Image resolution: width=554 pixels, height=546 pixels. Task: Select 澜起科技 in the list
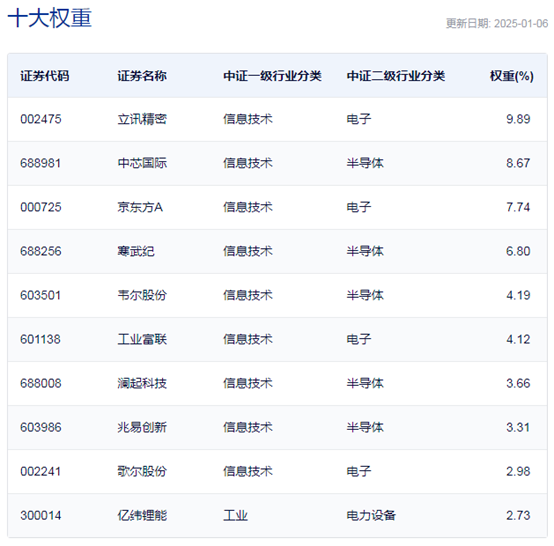pos(142,383)
